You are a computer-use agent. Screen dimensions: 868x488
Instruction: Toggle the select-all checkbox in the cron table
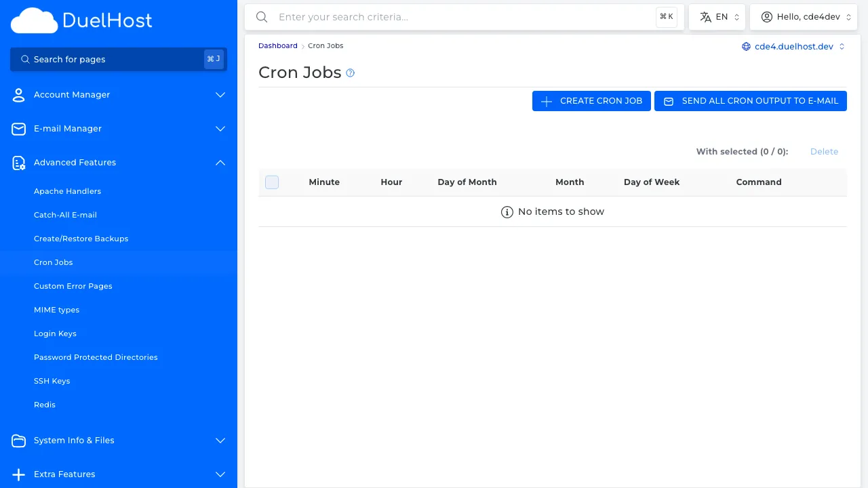point(271,182)
